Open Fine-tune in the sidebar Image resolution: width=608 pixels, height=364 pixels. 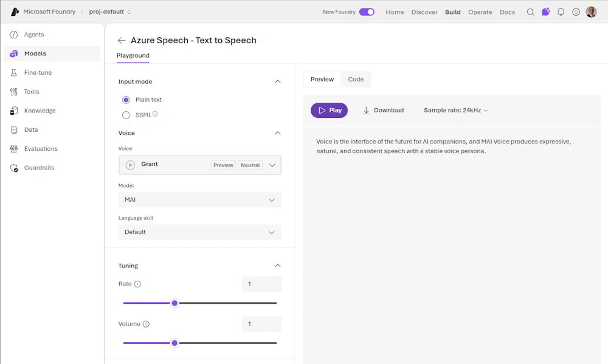coord(38,73)
